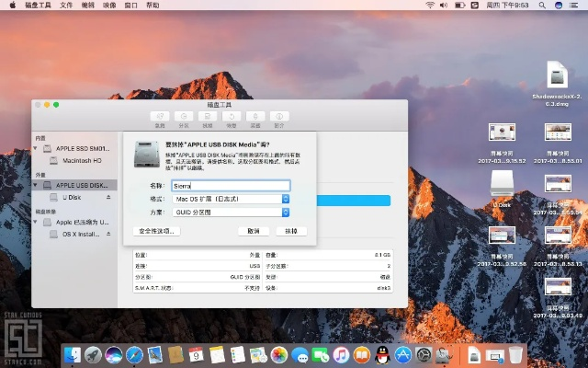Click the Restore (恢复) toolbar icon

(232, 117)
